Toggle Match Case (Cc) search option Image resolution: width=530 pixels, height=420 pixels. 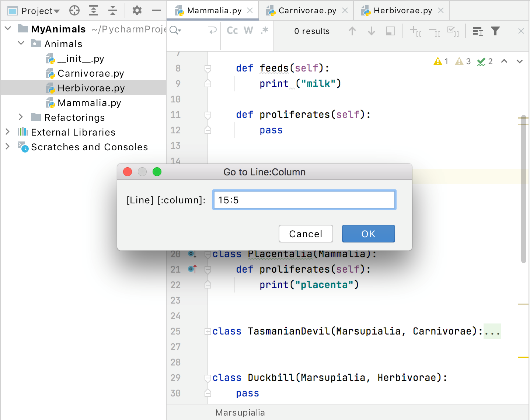coord(232,31)
